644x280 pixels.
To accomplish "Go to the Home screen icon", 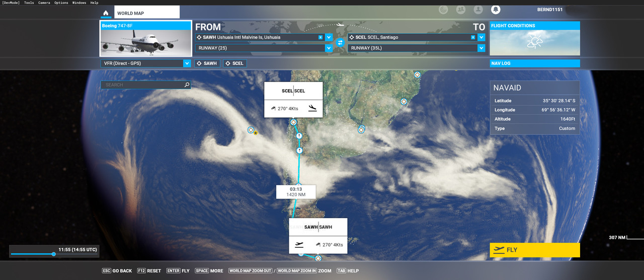I will click(106, 13).
